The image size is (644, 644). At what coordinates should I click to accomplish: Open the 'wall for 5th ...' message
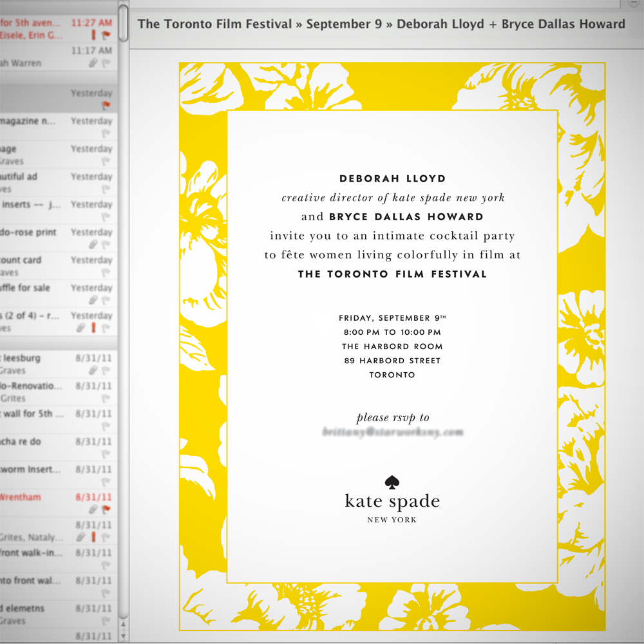pos(59,420)
